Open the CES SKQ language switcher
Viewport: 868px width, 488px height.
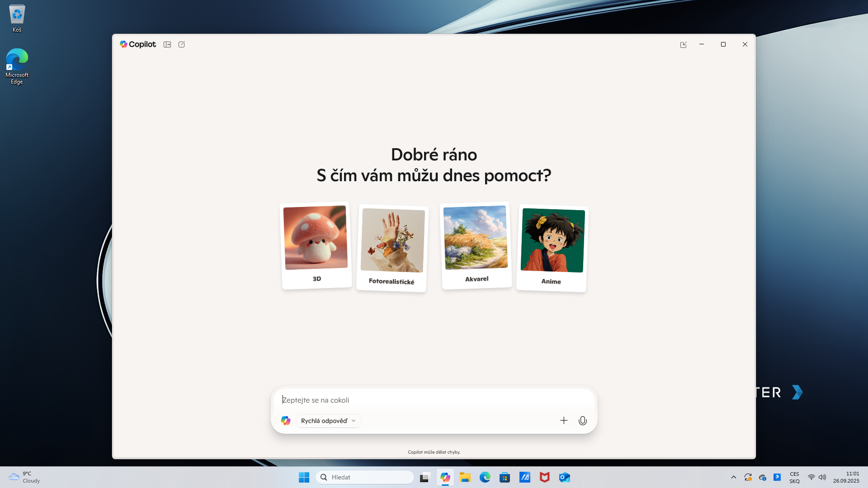tap(794, 477)
